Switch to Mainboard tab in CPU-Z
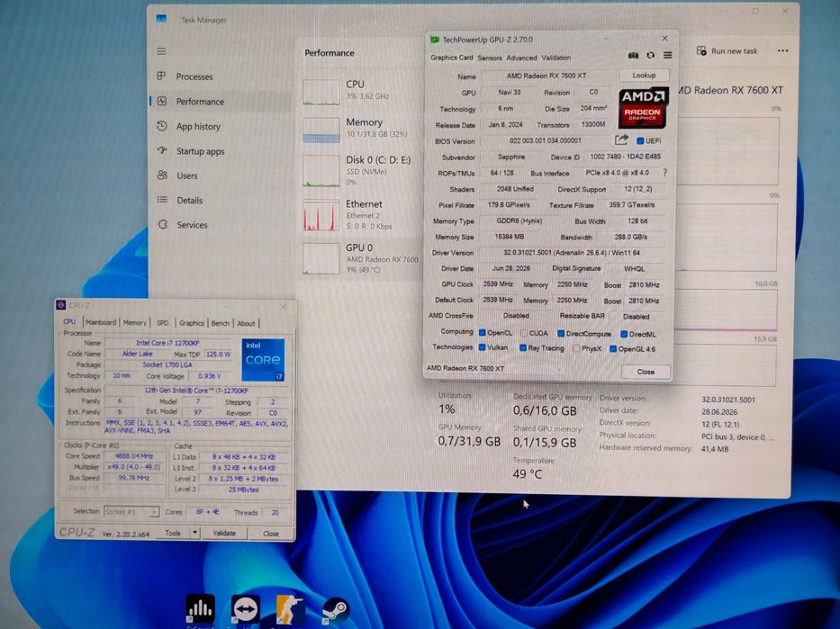This screenshot has height=629, width=840. pyautogui.click(x=101, y=322)
